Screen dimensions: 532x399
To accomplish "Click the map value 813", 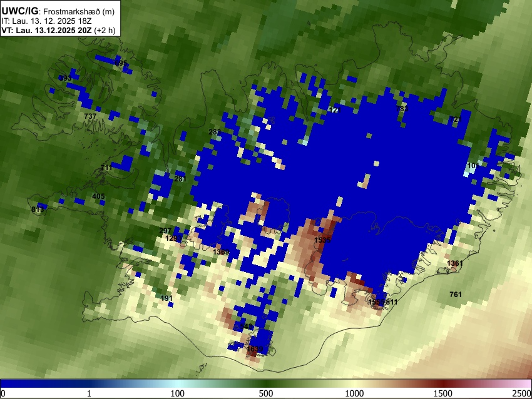I will coord(38,210).
